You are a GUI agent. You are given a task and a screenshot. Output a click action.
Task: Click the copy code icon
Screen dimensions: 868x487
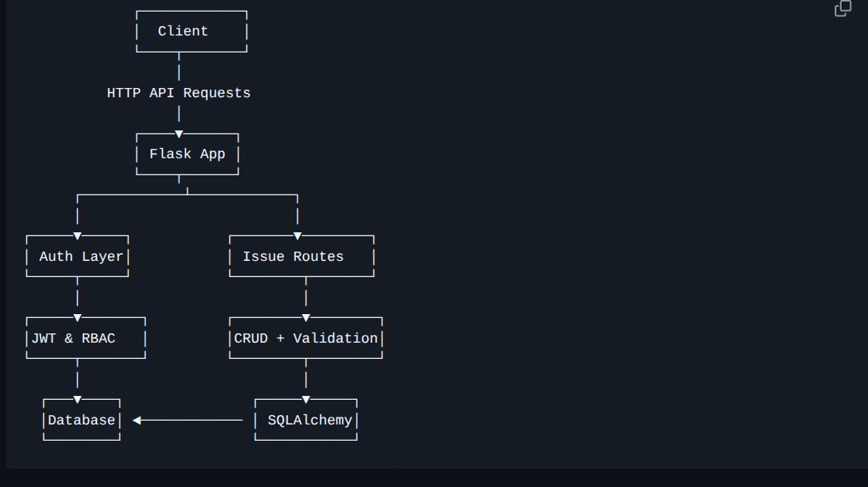pyautogui.click(x=843, y=8)
